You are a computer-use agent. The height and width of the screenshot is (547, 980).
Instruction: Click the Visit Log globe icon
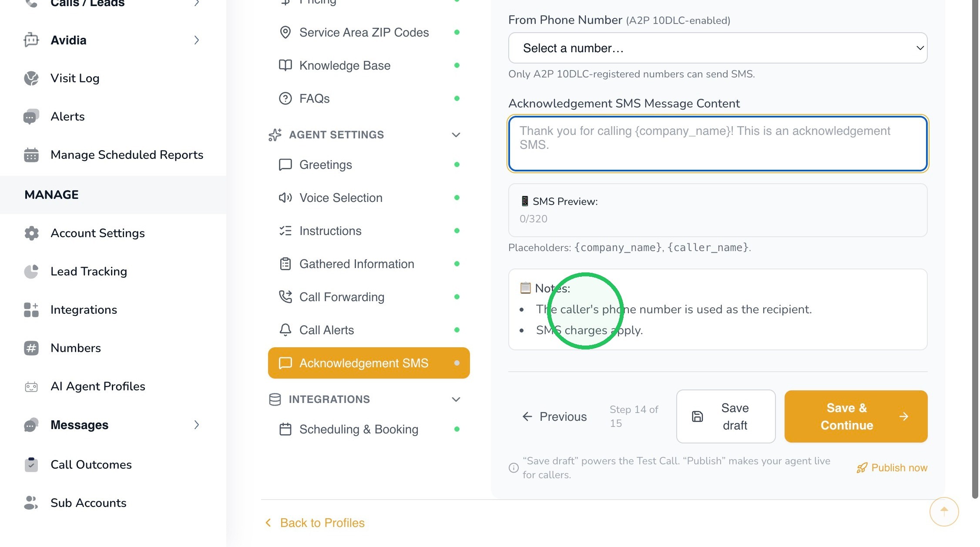point(31,78)
